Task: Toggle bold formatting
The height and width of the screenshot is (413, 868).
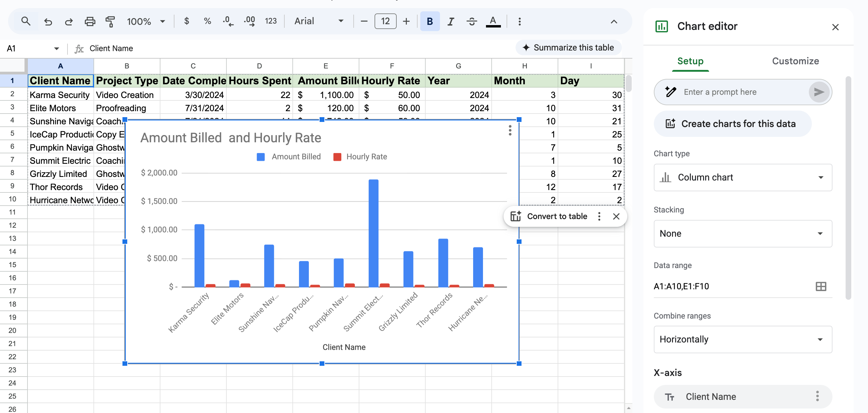Action: [429, 21]
